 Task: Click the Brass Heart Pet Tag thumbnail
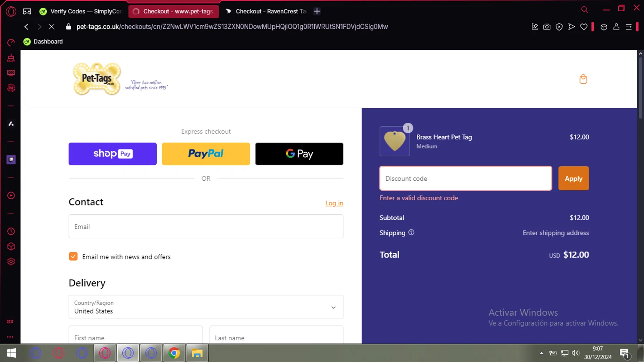pyautogui.click(x=395, y=141)
